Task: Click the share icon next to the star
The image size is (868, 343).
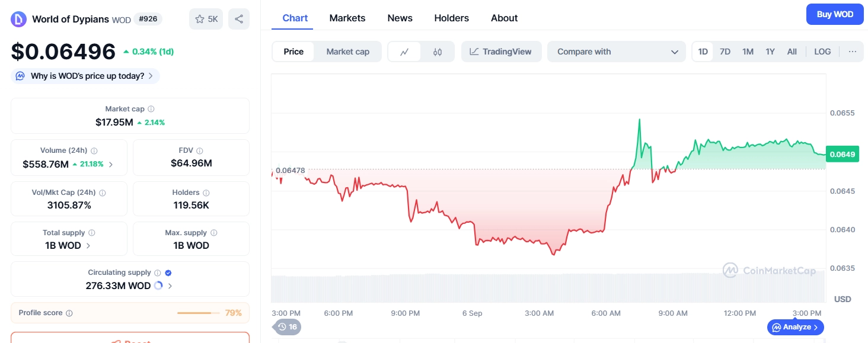Action: click(238, 18)
